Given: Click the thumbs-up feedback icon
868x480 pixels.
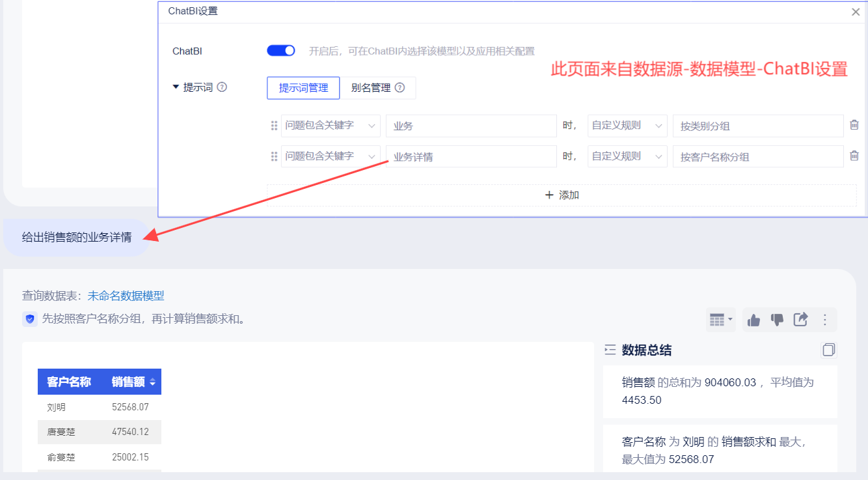Looking at the screenshot, I should point(754,320).
